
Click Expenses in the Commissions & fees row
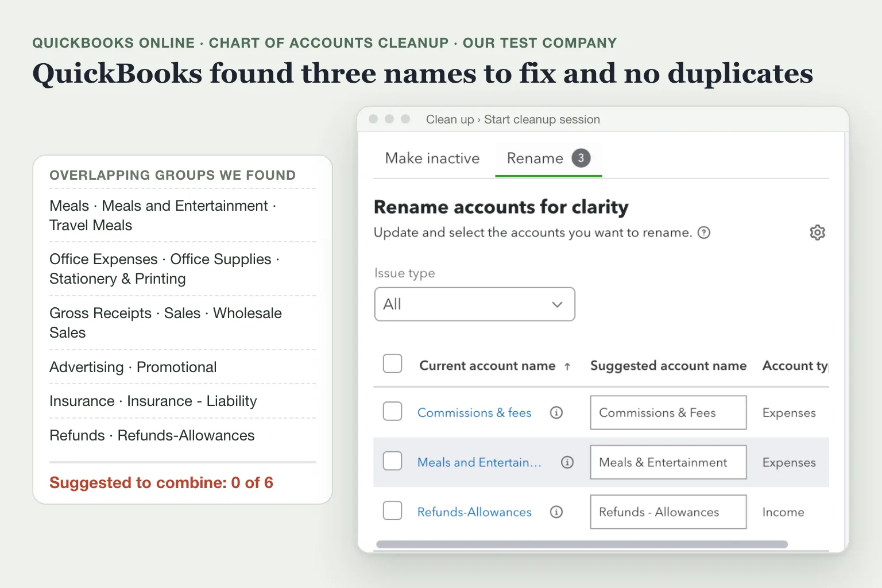[x=789, y=413]
